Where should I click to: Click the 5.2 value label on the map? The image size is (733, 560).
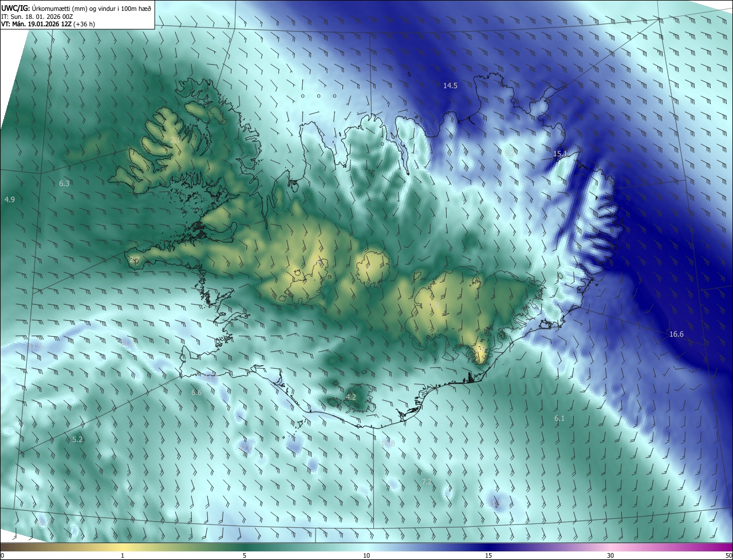click(x=78, y=439)
